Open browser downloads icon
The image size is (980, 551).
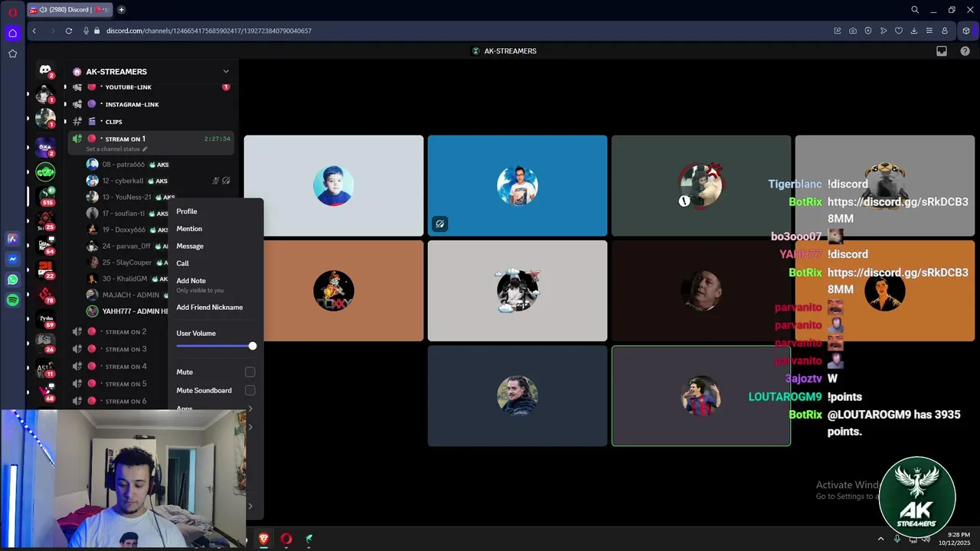[x=914, y=31]
